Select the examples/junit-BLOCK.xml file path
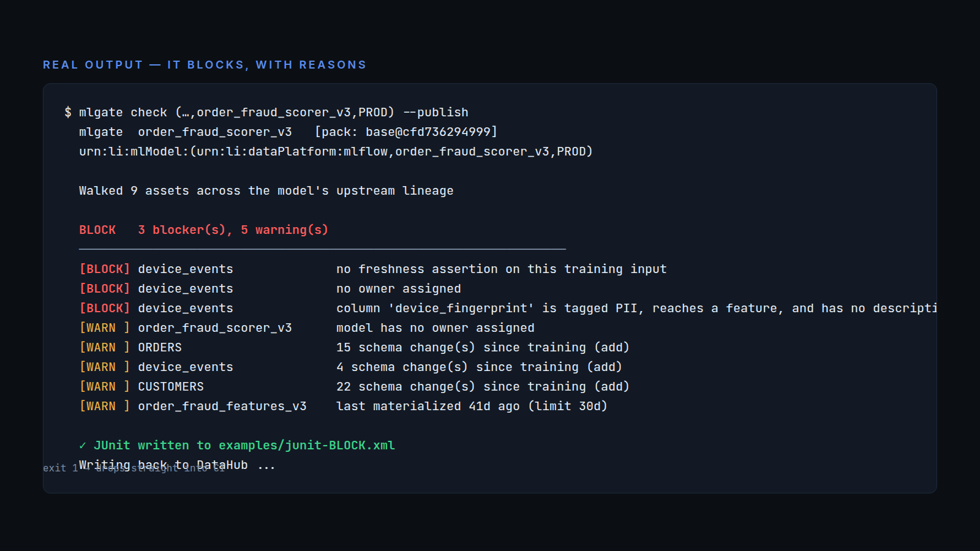Screen dimensions: 980x551 307,446
